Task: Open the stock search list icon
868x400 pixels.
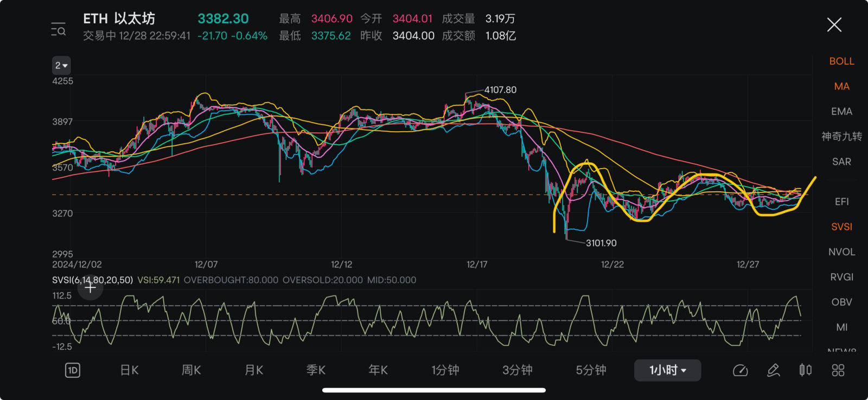Action: [59, 29]
